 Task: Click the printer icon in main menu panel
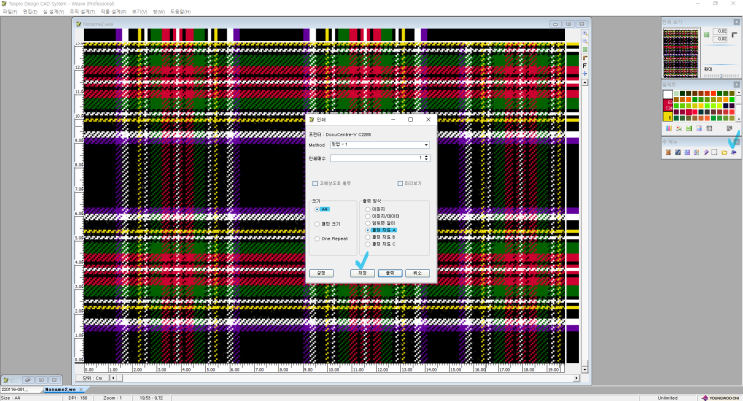(734, 152)
